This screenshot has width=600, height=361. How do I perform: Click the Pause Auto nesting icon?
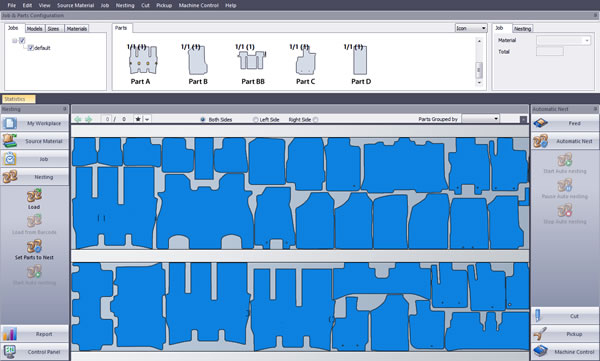tap(565, 185)
